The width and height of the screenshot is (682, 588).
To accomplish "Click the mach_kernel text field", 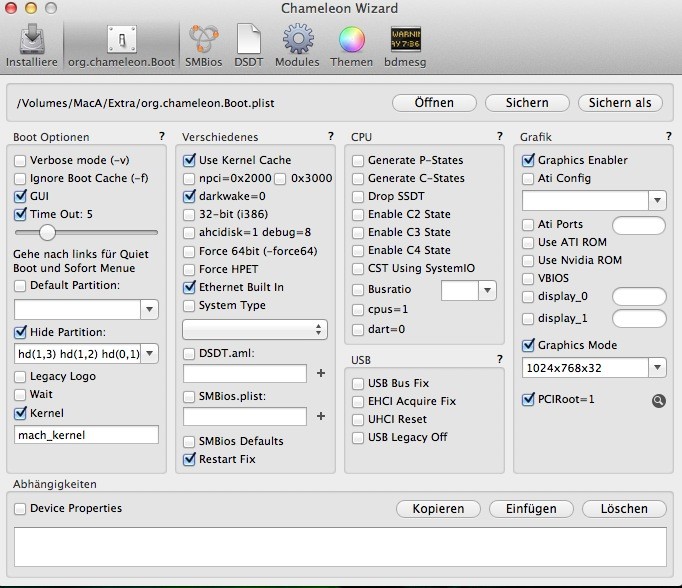I will click(x=86, y=435).
